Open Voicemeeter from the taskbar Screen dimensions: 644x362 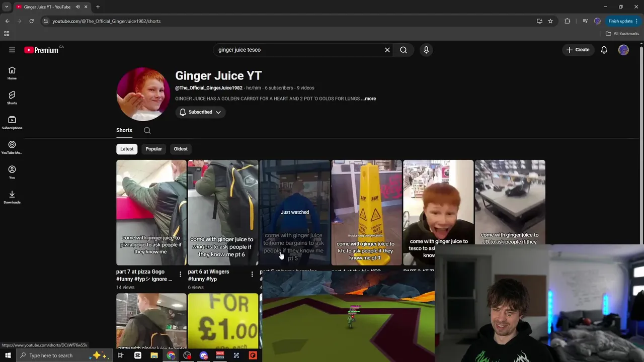coord(220,355)
